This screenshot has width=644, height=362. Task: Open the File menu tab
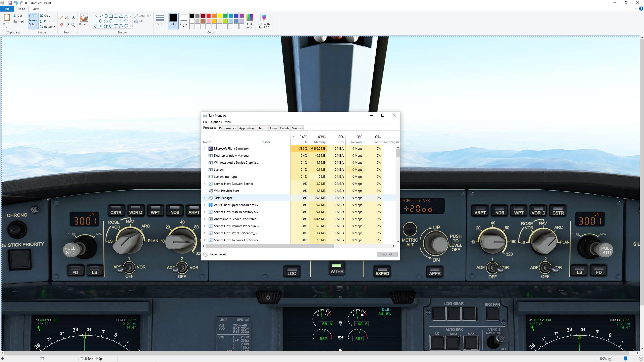pyautogui.click(x=7, y=9)
